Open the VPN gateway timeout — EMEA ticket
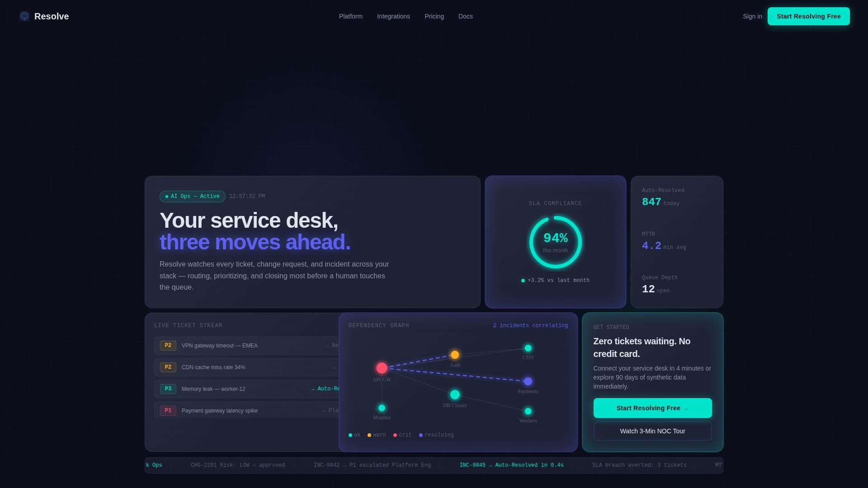 (247, 346)
